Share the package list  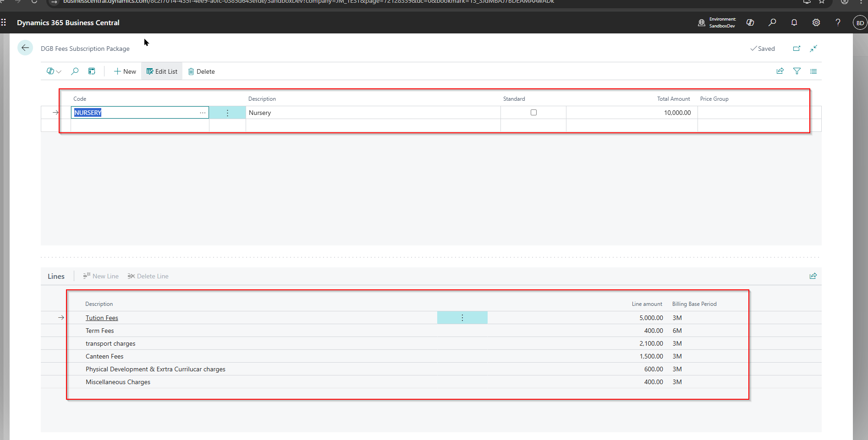pyautogui.click(x=780, y=71)
